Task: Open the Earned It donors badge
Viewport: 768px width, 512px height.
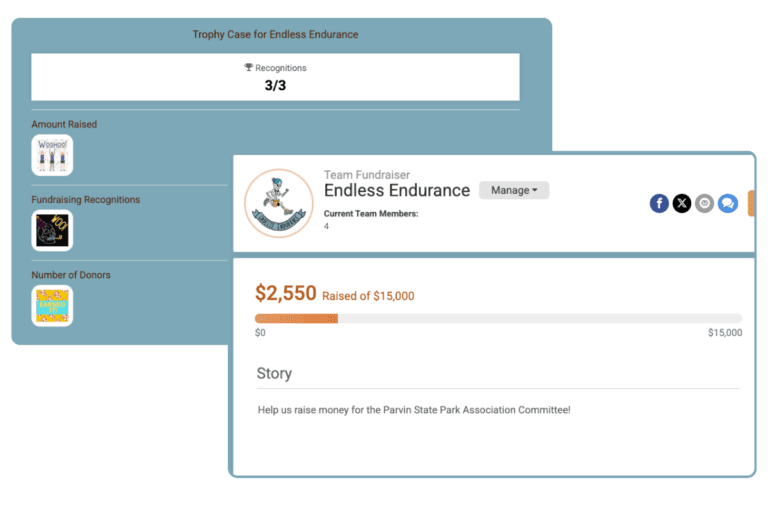Action: tap(52, 306)
